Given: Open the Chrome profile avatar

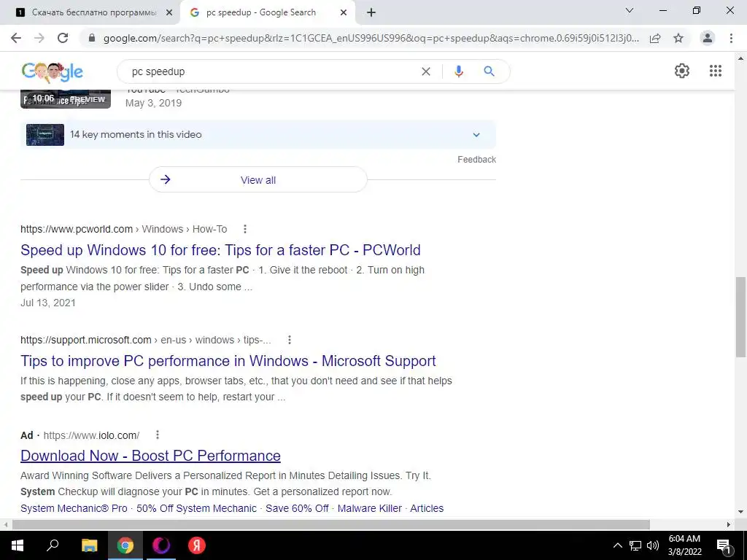Looking at the screenshot, I should pos(708,38).
